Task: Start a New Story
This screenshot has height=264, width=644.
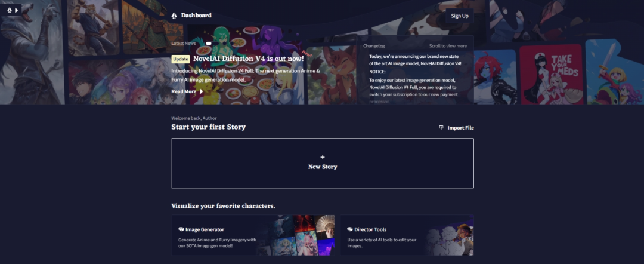Action: click(323, 163)
